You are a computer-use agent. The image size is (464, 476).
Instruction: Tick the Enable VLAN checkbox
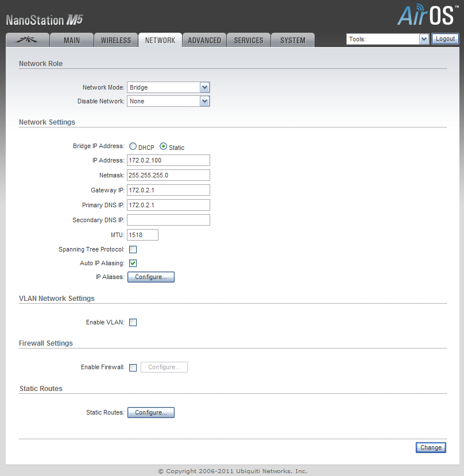133,322
